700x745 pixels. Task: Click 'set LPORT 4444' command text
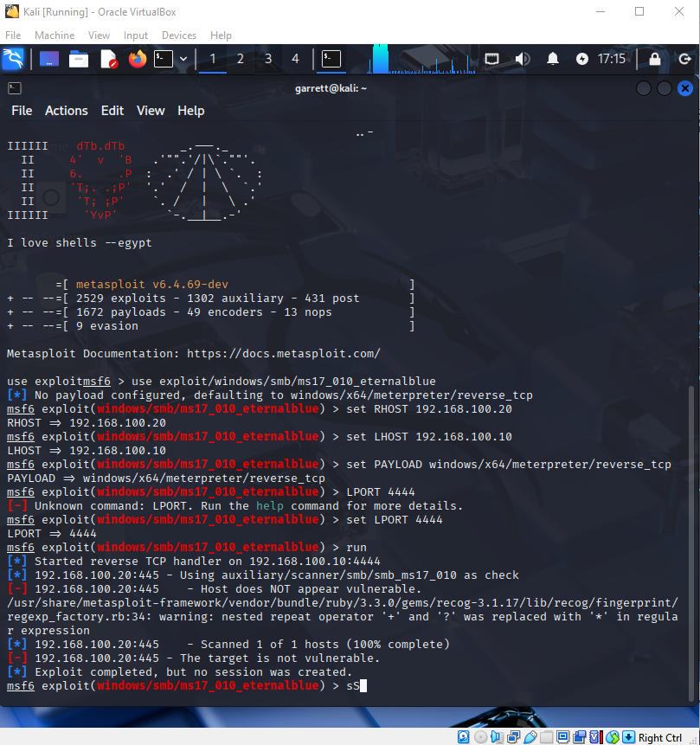(395, 519)
